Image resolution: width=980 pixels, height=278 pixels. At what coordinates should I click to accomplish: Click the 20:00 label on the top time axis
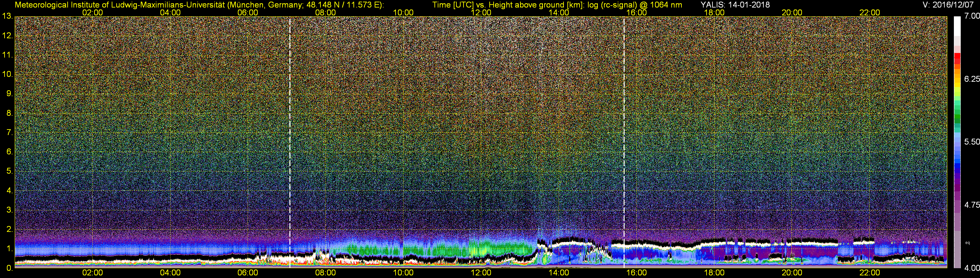[x=792, y=12]
